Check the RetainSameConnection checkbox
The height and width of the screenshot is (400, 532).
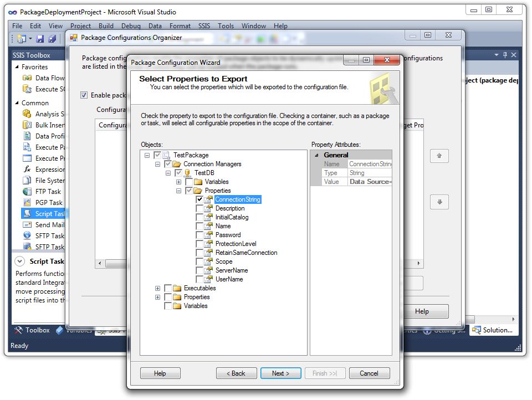click(199, 253)
